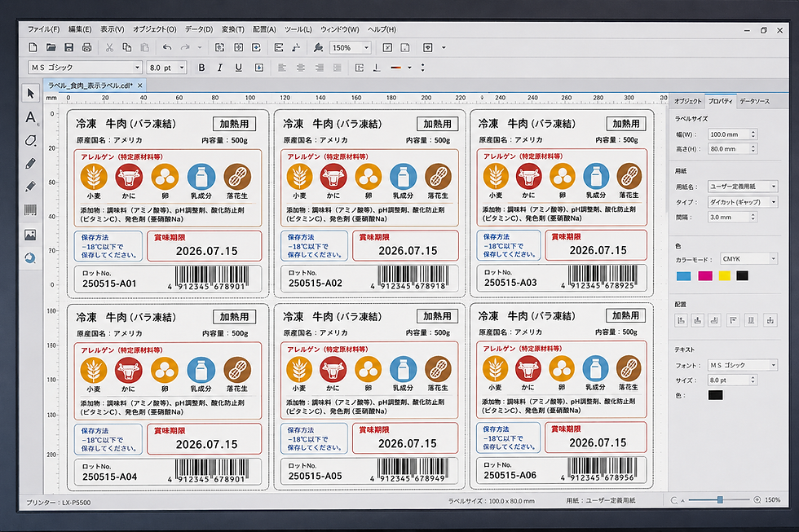Open the オブジェクト(O) menu
Viewport: 799px width, 532px height.
pyautogui.click(x=154, y=29)
